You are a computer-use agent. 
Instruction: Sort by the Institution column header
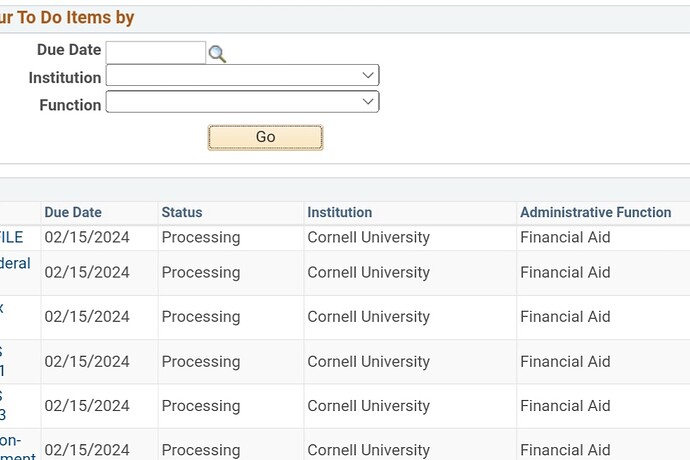[x=339, y=212]
